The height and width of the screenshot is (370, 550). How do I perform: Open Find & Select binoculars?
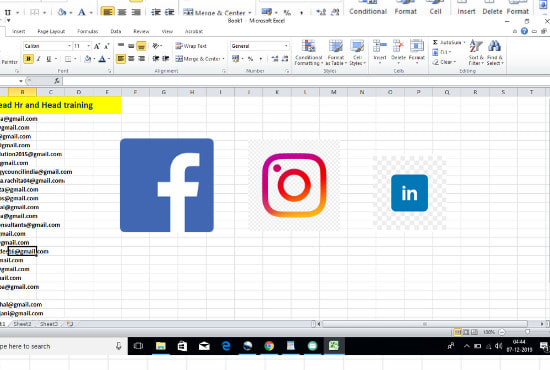495,53
